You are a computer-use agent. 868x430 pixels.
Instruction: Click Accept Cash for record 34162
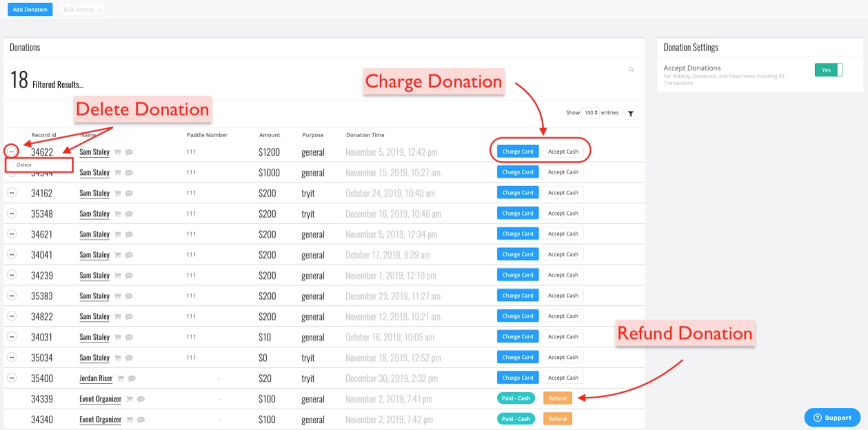point(563,193)
